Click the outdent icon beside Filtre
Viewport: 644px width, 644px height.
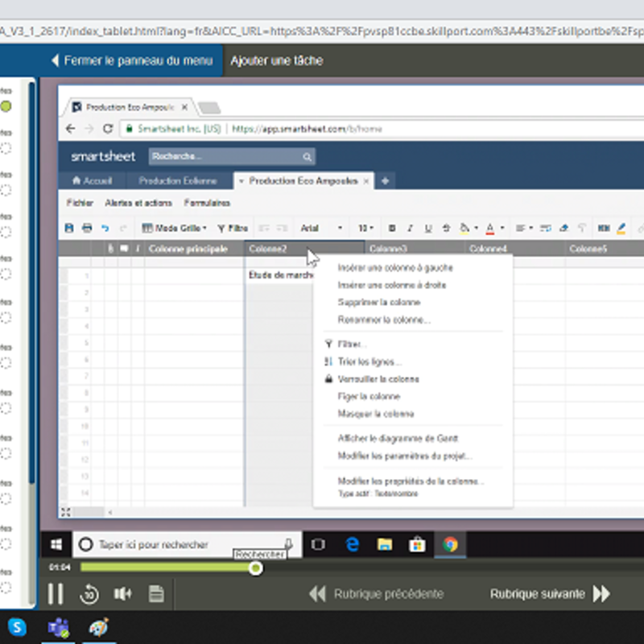[264, 228]
